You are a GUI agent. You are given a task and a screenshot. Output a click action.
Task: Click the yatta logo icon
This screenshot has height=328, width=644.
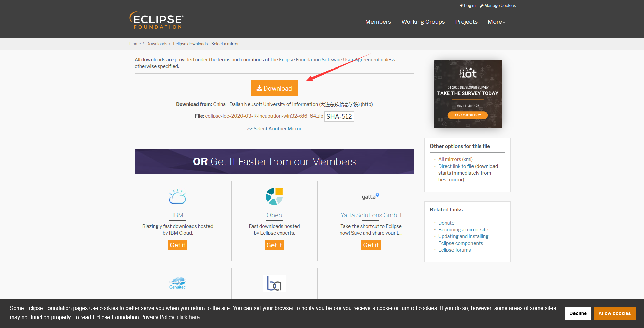(370, 196)
